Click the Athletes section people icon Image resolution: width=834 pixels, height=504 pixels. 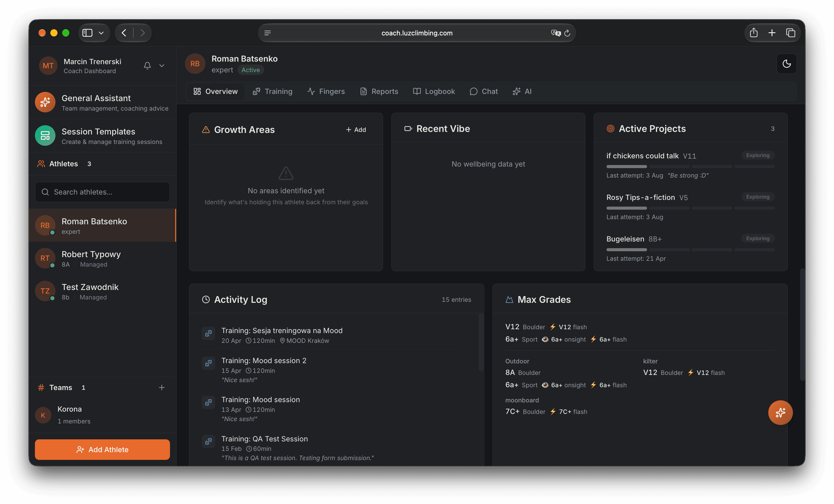pyautogui.click(x=41, y=164)
